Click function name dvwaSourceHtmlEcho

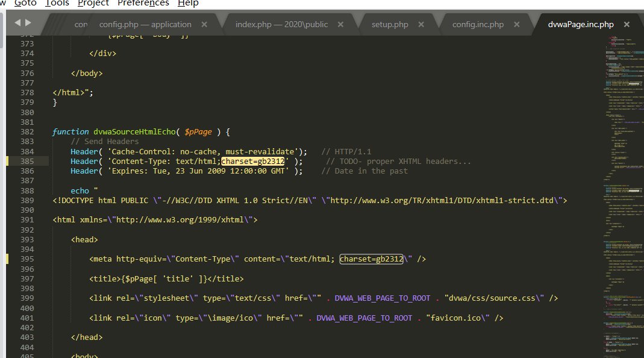click(134, 132)
